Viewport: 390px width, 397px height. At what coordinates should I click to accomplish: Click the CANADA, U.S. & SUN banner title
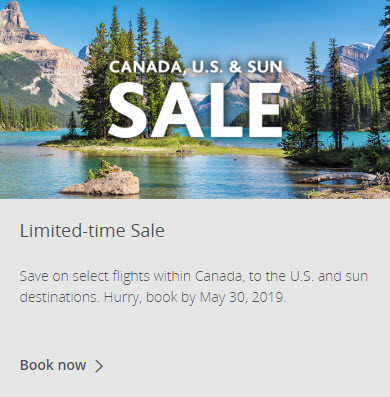196,67
